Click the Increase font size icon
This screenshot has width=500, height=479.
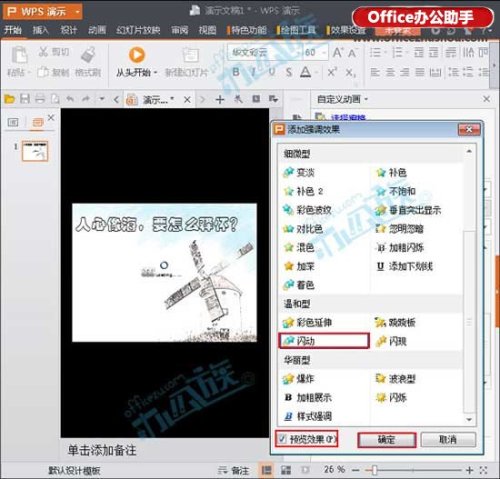[x=338, y=53]
